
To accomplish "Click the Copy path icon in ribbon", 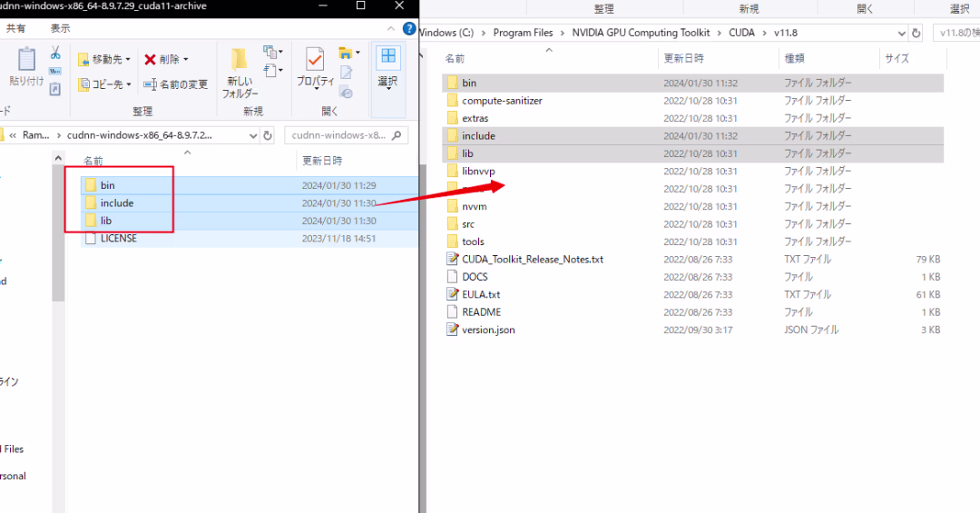I will pyautogui.click(x=55, y=72).
